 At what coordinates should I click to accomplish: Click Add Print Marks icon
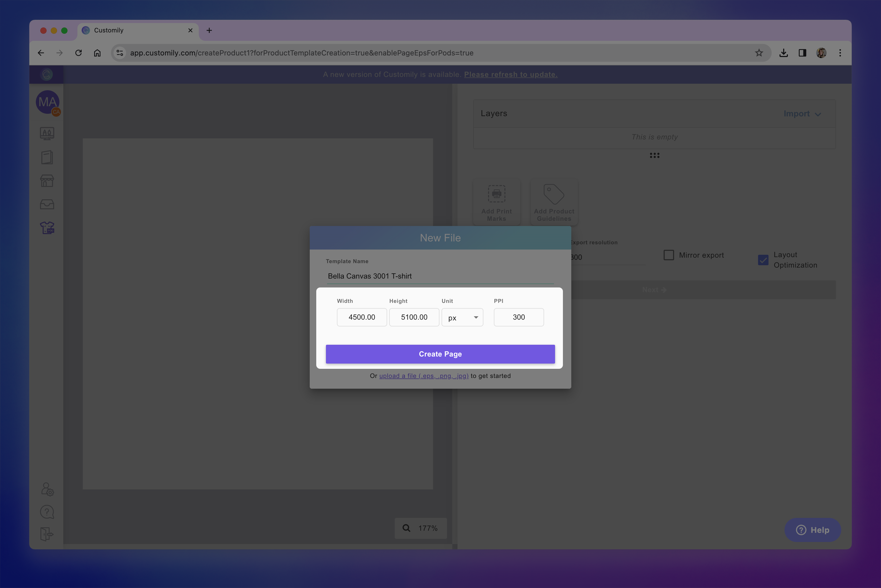tap(496, 194)
